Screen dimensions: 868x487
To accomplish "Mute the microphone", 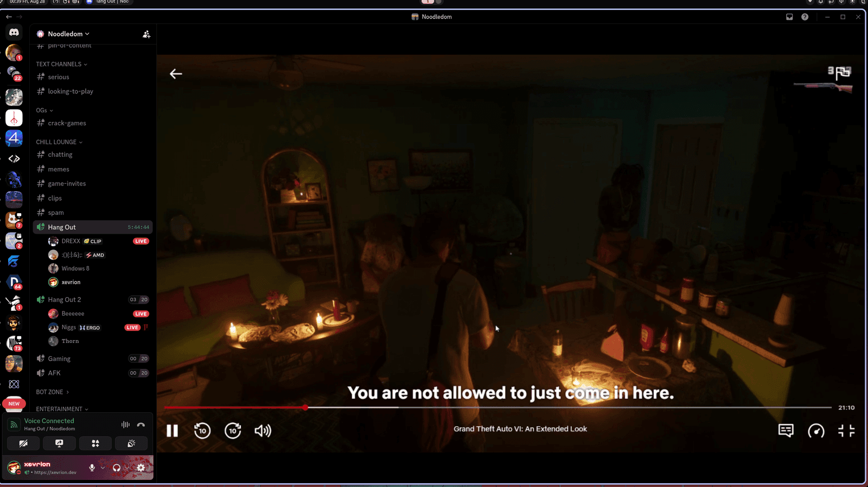I will [x=92, y=467].
